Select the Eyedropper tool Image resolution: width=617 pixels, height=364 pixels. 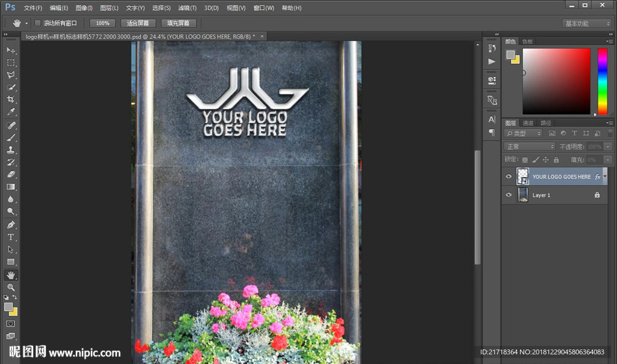(x=11, y=111)
